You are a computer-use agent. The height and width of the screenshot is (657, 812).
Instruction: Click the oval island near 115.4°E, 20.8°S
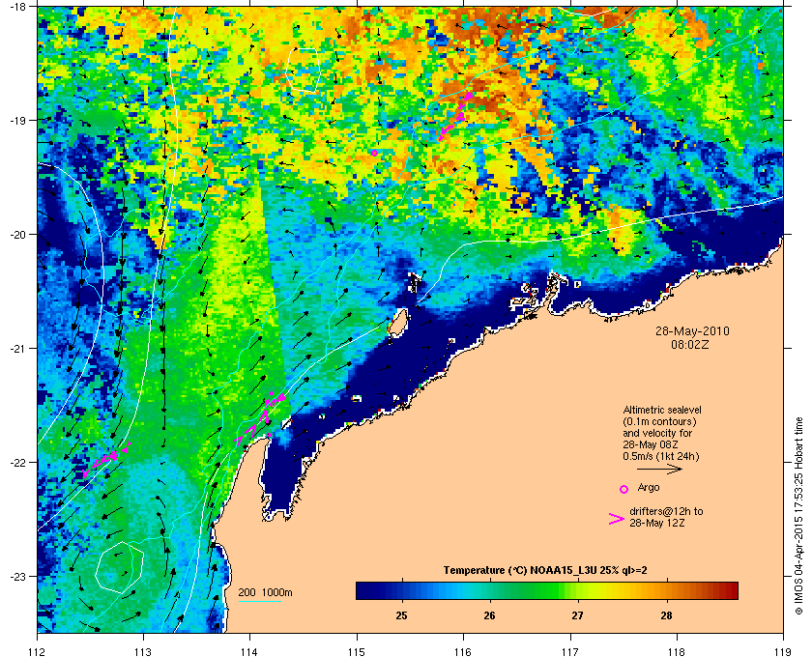[x=396, y=323]
